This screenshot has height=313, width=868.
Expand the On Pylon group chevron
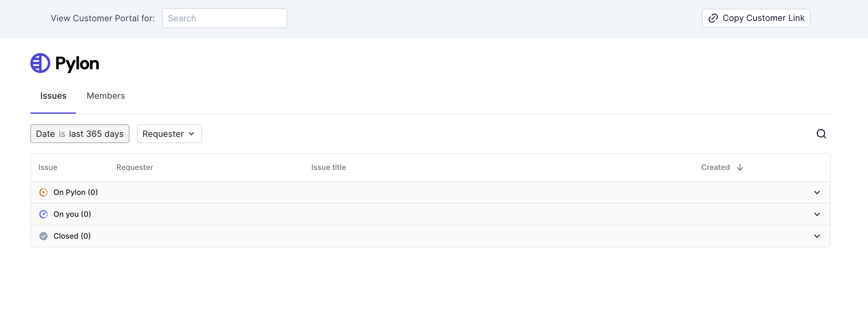pos(817,192)
